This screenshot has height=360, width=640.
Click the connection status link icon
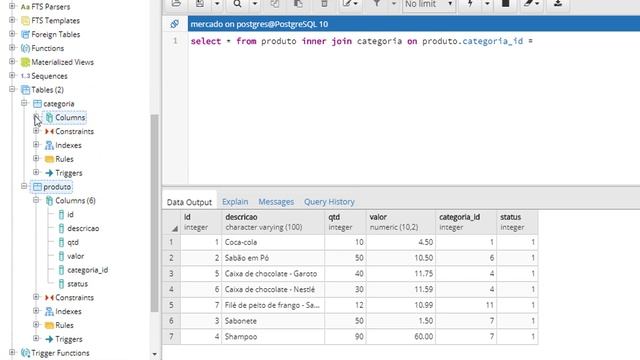(x=175, y=24)
